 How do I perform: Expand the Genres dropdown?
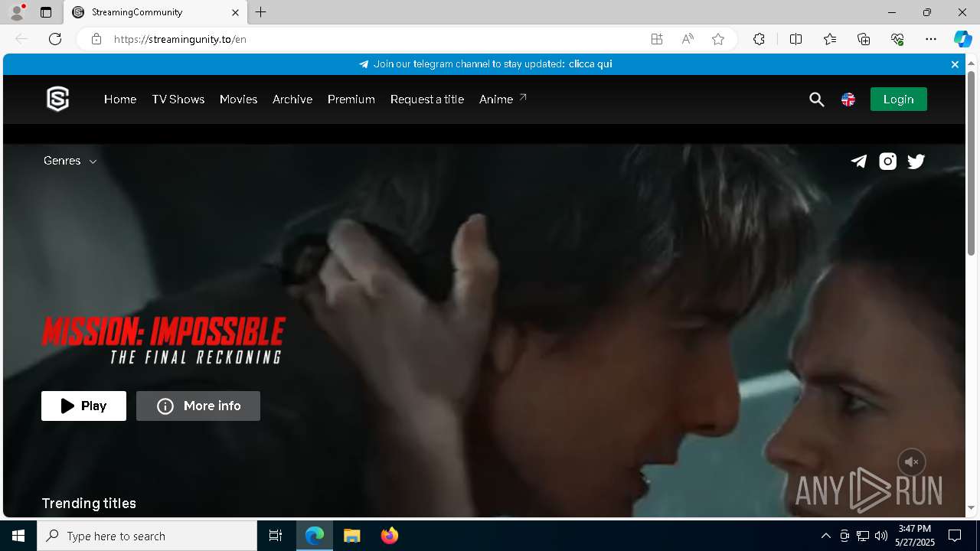70,161
